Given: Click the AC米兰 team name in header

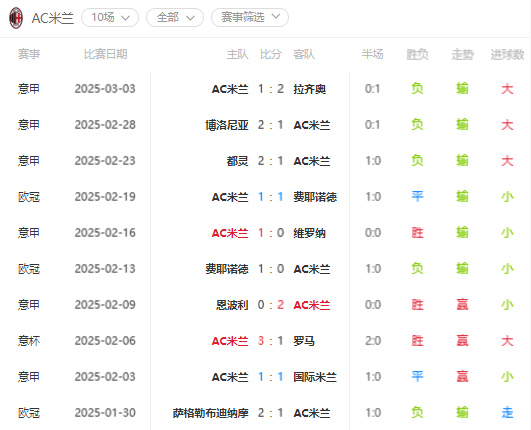Looking at the screenshot, I should coord(53,18).
